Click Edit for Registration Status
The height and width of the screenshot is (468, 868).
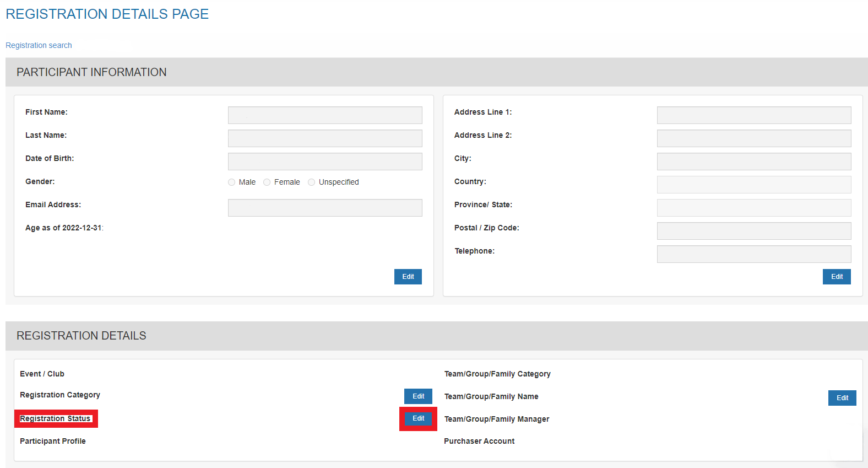[x=419, y=418]
